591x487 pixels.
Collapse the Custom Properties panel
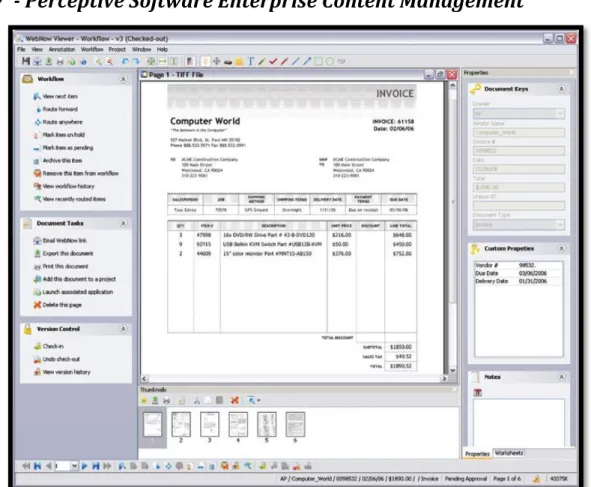(x=561, y=249)
